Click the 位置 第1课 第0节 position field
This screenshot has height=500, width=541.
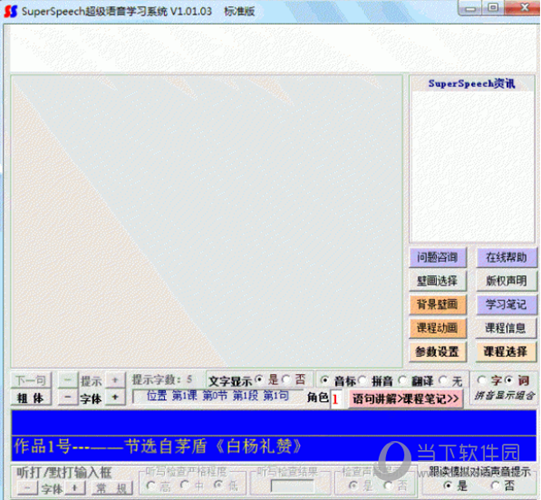[x=218, y=396]
